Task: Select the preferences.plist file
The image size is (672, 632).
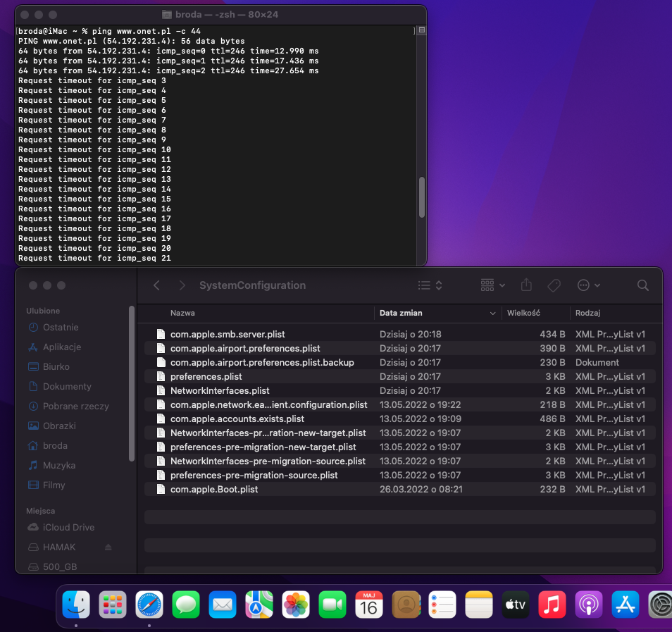Action: pyautogui.click(x=206, y=376)
